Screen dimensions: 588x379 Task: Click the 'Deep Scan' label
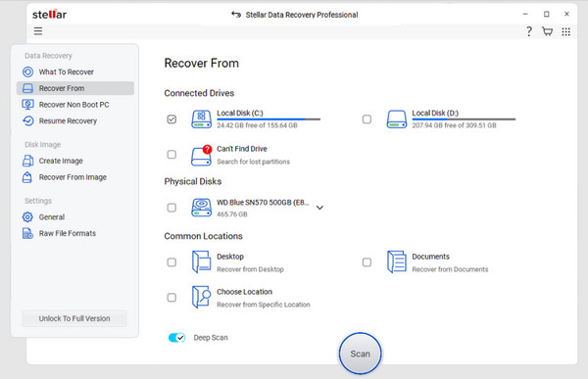click(211, 338)
